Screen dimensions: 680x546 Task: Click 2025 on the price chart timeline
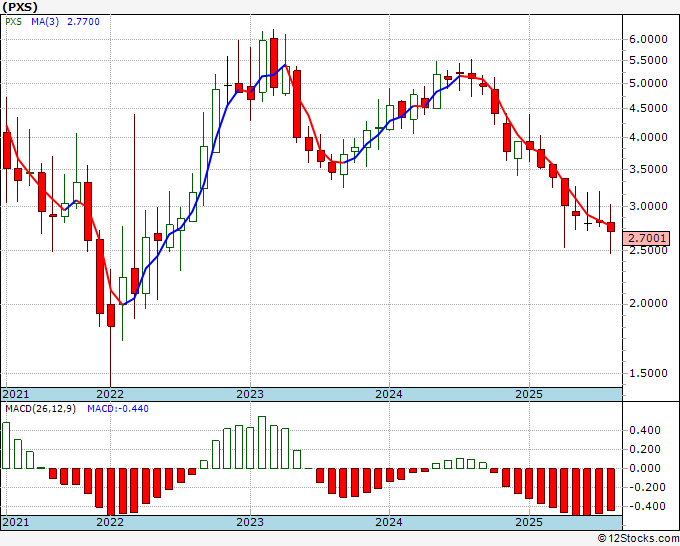[x=529, y=394]
